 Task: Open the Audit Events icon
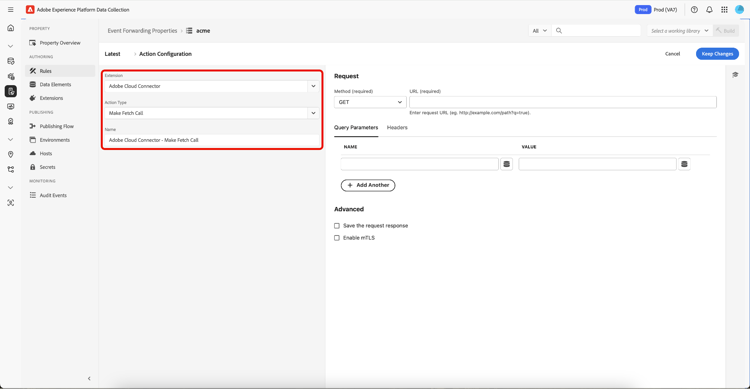click(x=33, y=195)
